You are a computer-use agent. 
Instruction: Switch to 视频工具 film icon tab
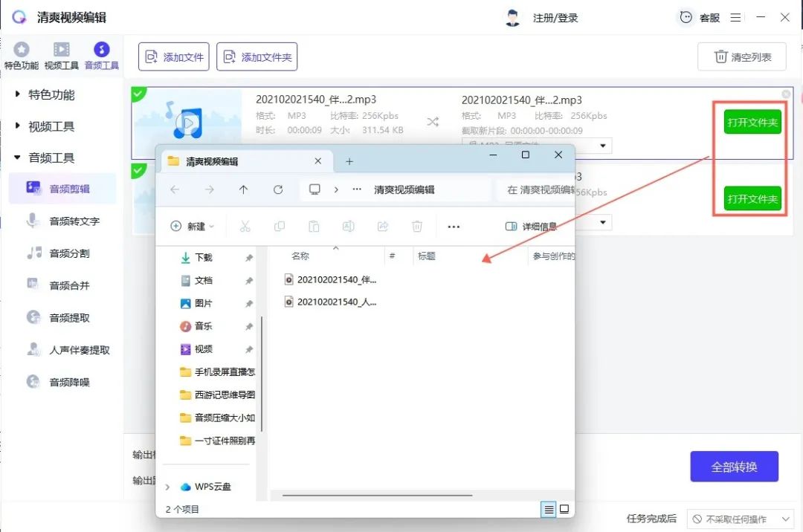pos(62,56)
